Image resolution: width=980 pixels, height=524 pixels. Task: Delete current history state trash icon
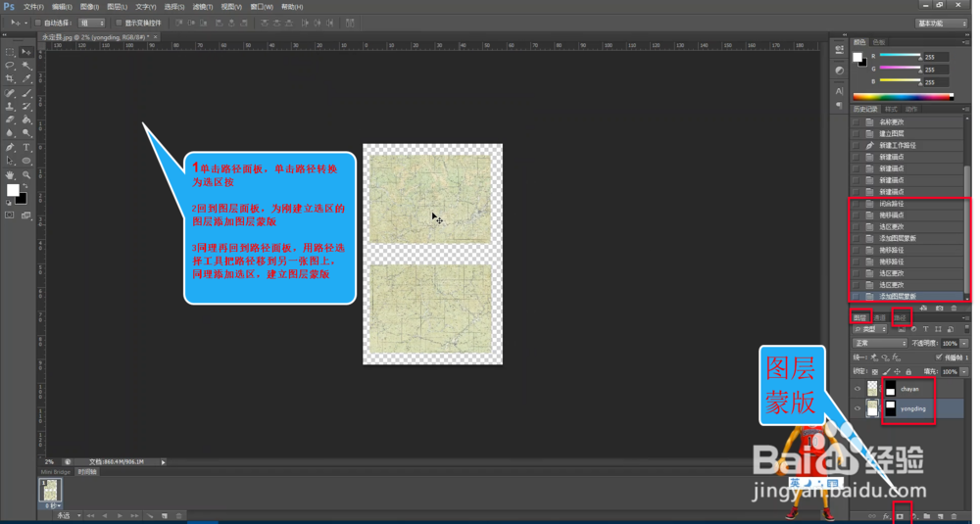954,308
